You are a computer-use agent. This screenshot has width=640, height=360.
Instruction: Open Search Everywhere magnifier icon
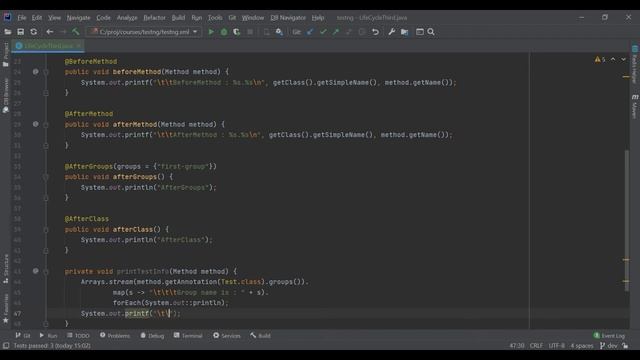(x=431, y=32)
